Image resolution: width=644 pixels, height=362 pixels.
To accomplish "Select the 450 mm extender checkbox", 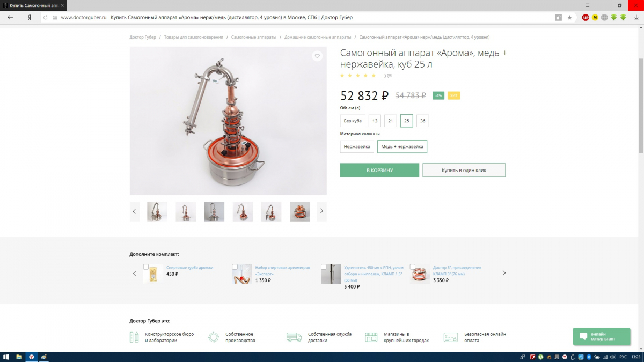I will coord(324,267).
